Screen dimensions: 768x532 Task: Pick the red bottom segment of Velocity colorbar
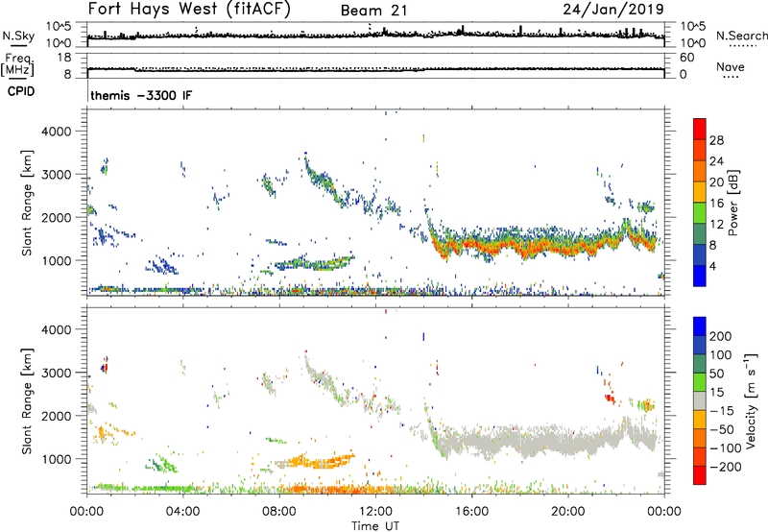[x=700, y=475]
